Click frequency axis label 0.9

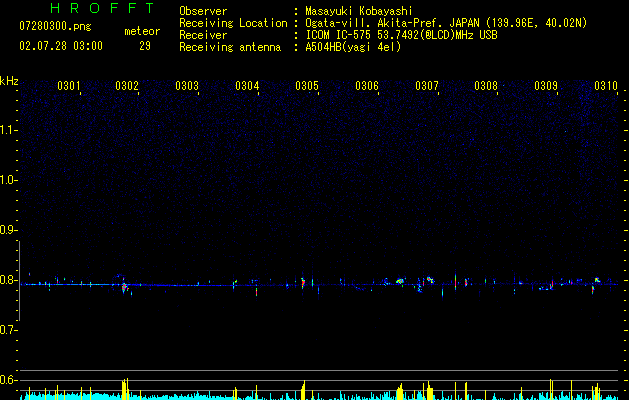8,230
